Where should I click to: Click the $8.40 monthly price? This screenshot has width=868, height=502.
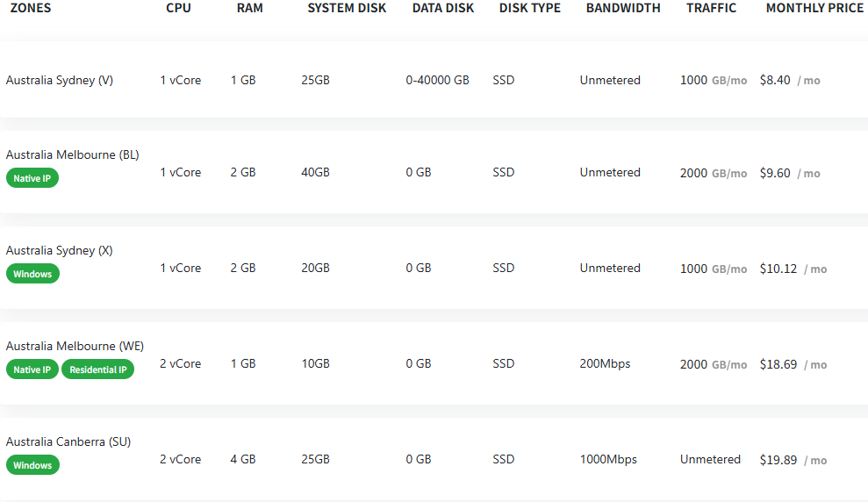coord(775,80)
